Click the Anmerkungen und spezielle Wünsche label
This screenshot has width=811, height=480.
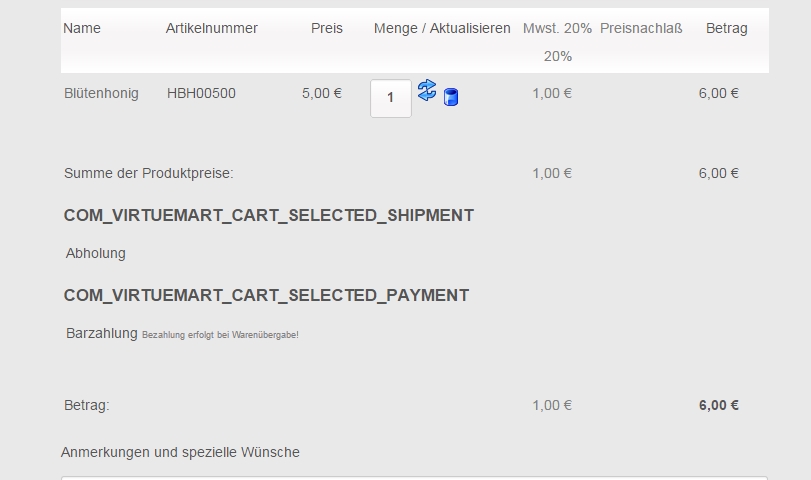[x=180, y=452]
